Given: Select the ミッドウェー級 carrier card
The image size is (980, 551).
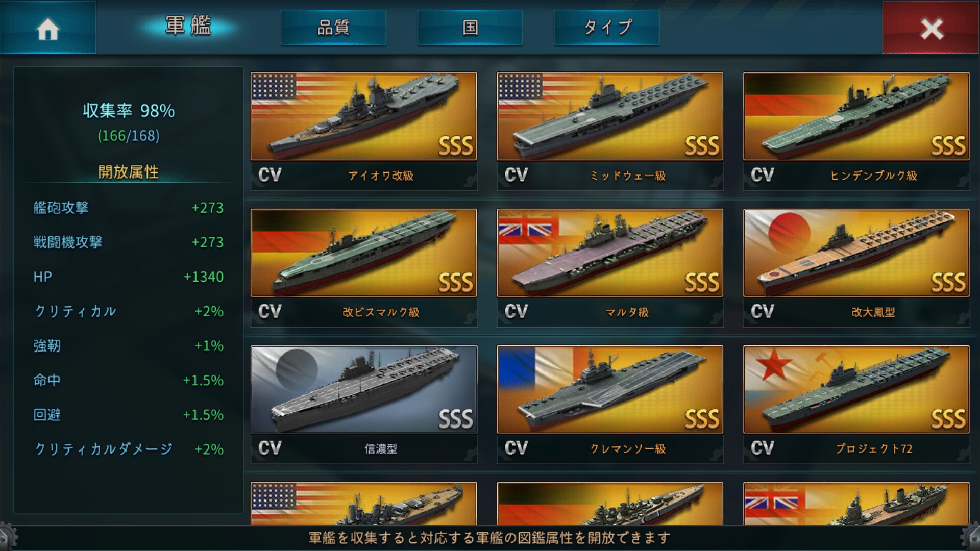Looking at the screenshot, I should (x=610, y=131).
